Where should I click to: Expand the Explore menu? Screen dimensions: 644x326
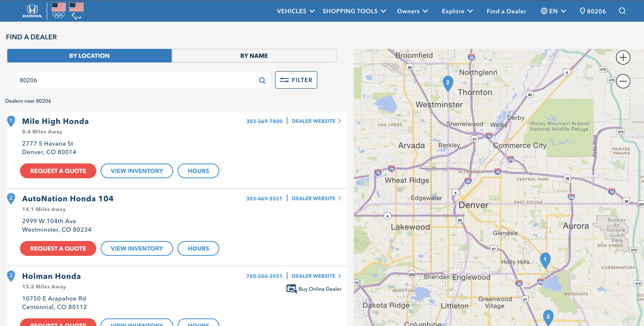(x=457, y=11)
